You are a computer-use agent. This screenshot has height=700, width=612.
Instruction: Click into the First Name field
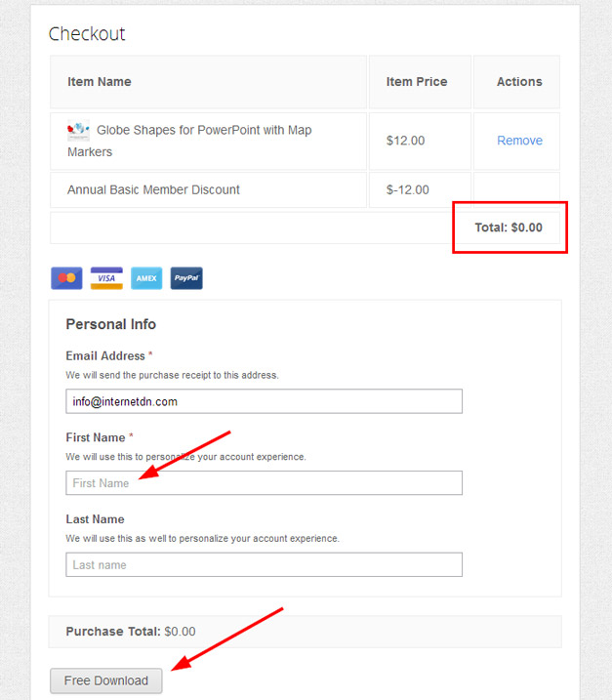[x=264, y=482]
